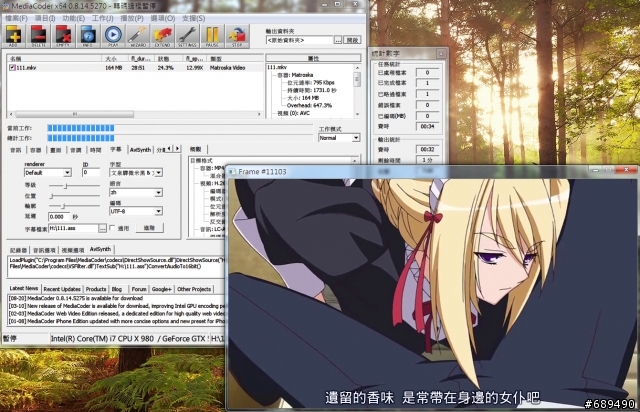Switch to the 時間 tab

click(x=96, y=150)
